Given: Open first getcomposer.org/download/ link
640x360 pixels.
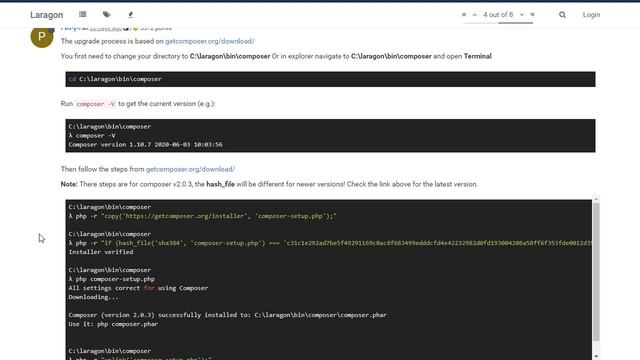Looking at the screenshot, I should click(x=209, y=41).
